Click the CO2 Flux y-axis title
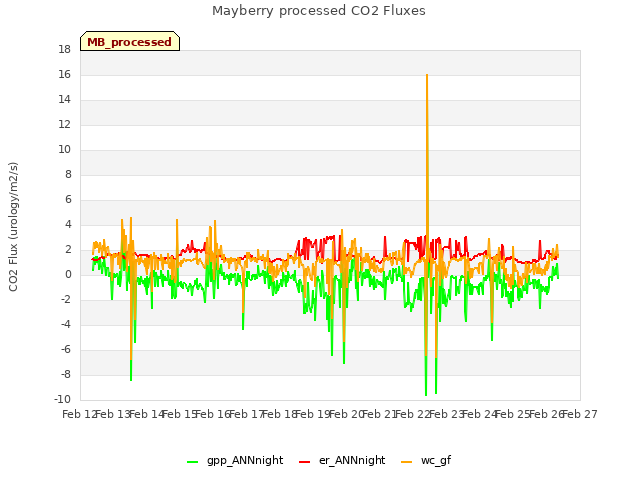640x480 pixels. pyautogui.click(x=13, y=227)
